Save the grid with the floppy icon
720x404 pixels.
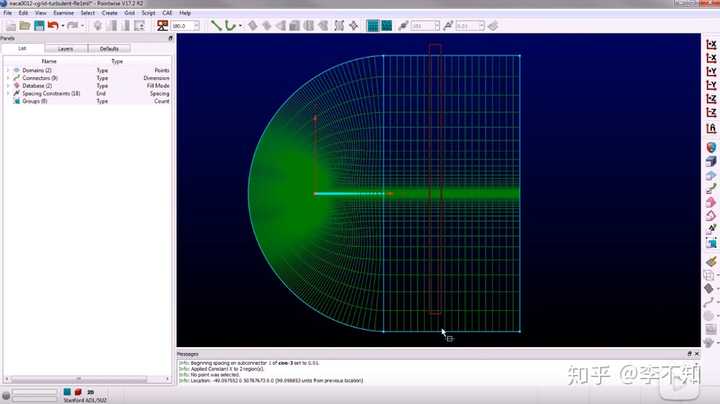coord(39,26)
